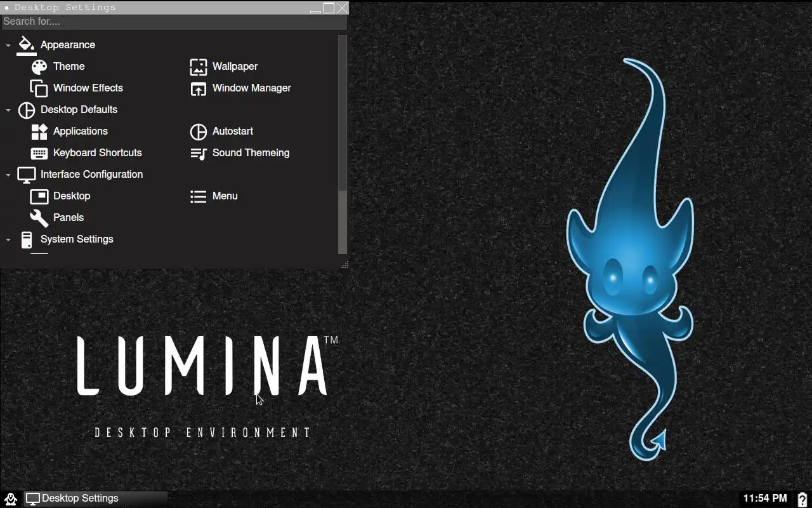Open the Lumina start menu icon

point(10,498)
